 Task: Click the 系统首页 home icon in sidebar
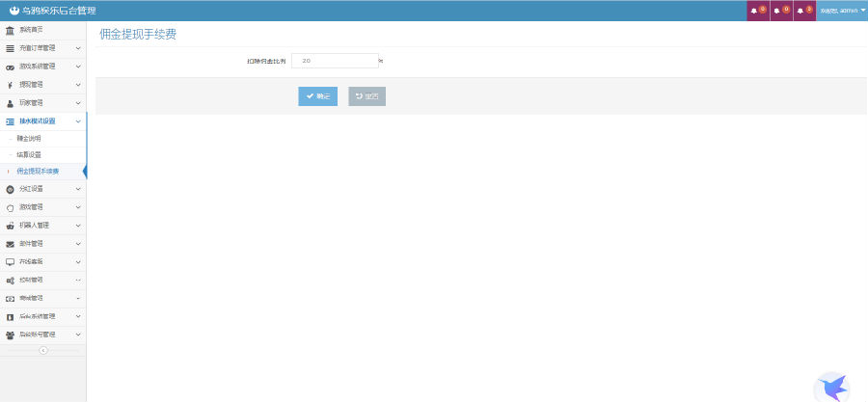tap(10, 31)
